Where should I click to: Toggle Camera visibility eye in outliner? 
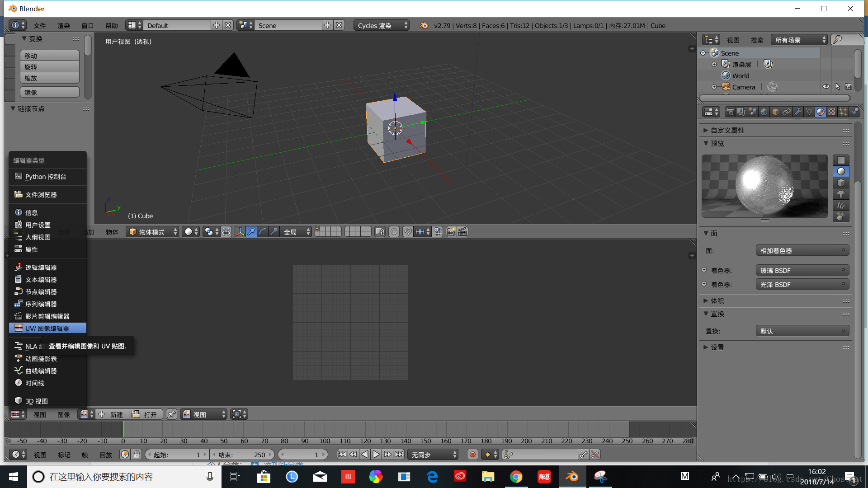(x=826, y=87)
